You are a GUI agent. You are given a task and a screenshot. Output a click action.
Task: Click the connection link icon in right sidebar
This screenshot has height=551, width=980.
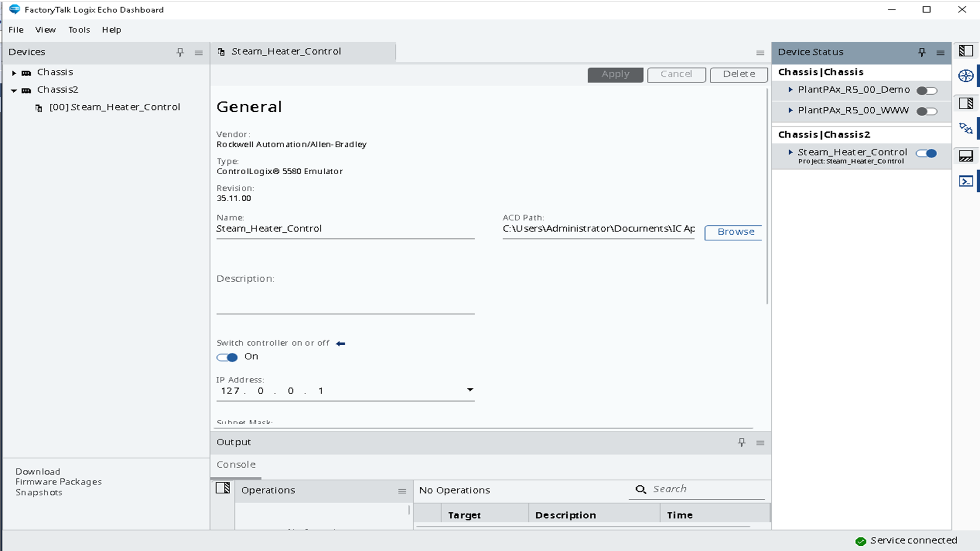click(966, 129)
